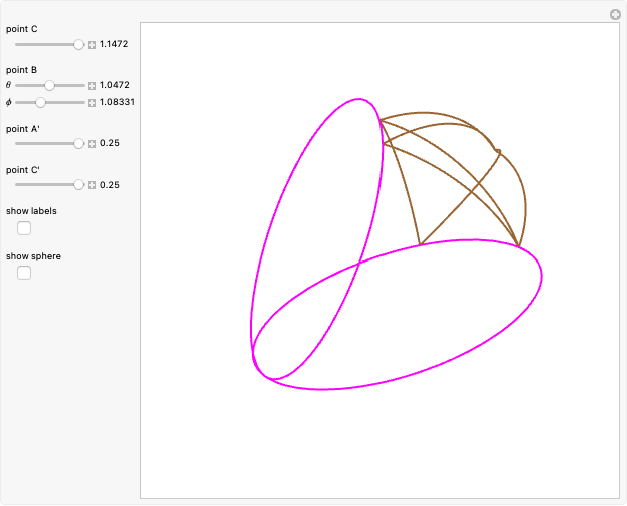This screenshot has width=627, height=506.
Task: Expand point C' slider controls plus icon
Action: pos(92,185)
